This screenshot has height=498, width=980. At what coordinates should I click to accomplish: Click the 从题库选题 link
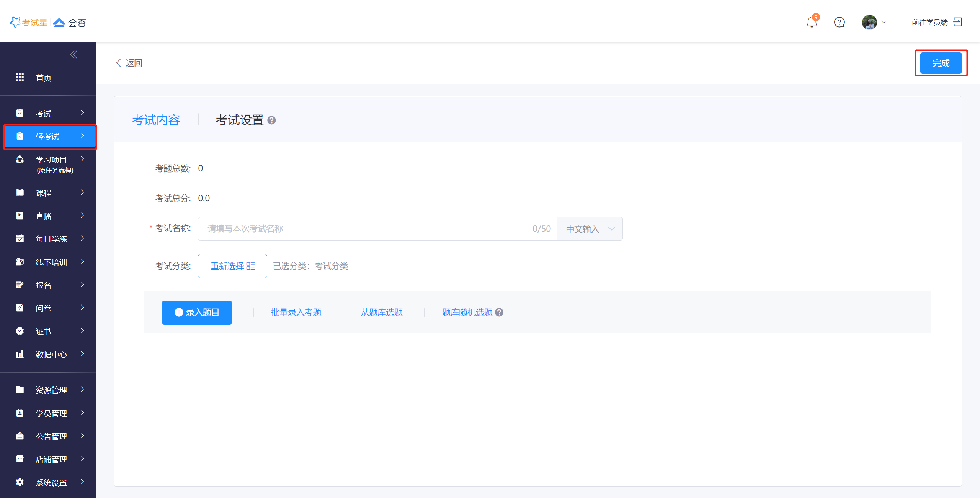point(382,312)
